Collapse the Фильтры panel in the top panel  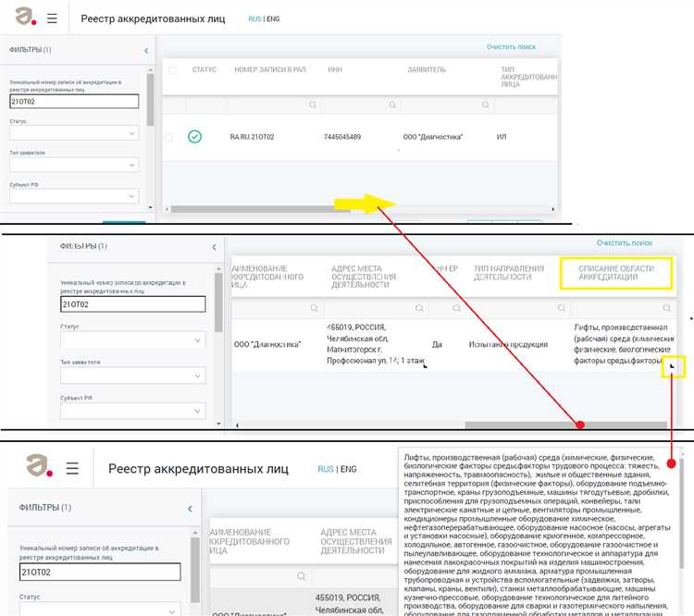pos(146,50)
